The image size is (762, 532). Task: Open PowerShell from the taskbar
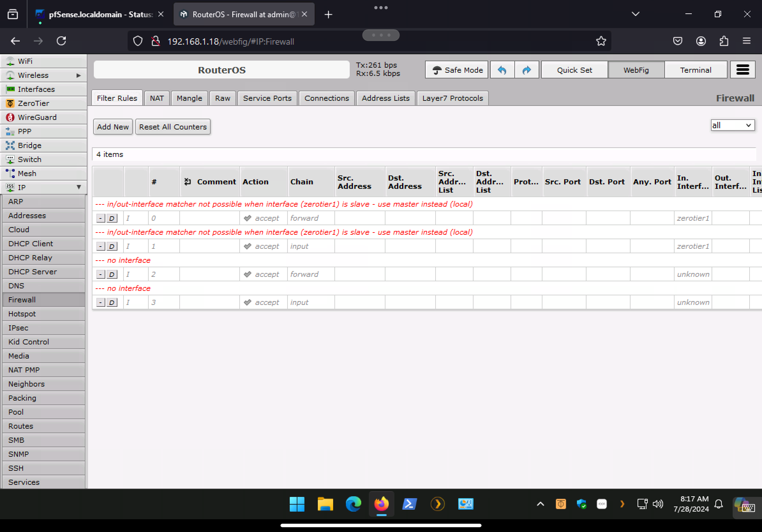tap(409, 504)
